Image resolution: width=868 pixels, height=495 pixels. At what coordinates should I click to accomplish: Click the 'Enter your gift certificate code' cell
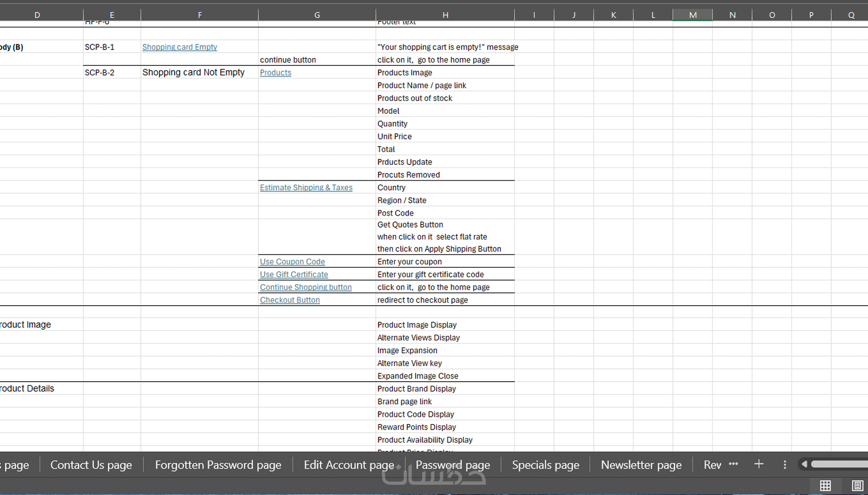click(445, 274)
